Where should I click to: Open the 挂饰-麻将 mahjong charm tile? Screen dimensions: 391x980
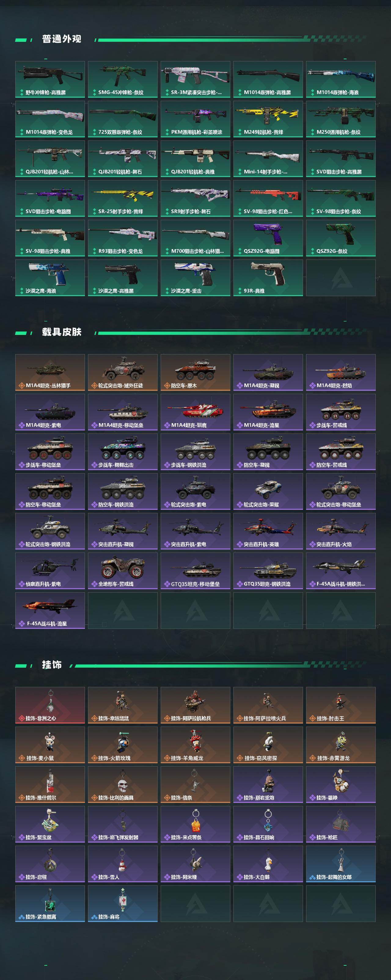tap(122, 904)
